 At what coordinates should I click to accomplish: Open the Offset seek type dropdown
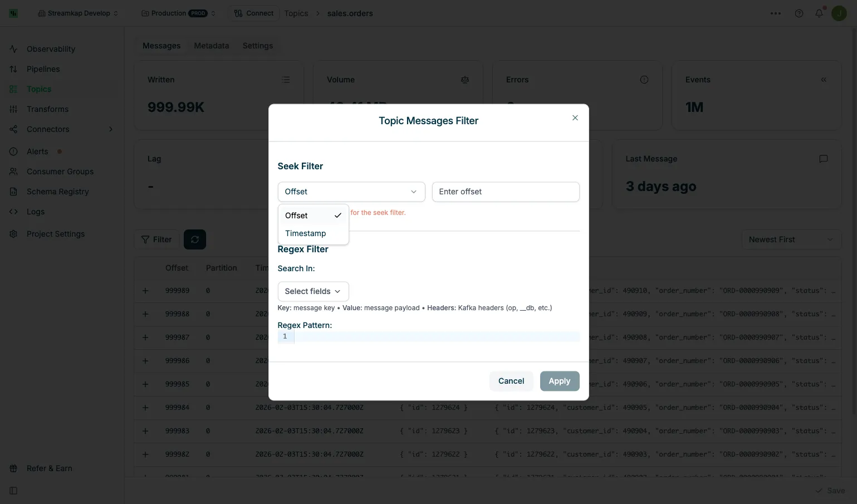pos(351,192)
